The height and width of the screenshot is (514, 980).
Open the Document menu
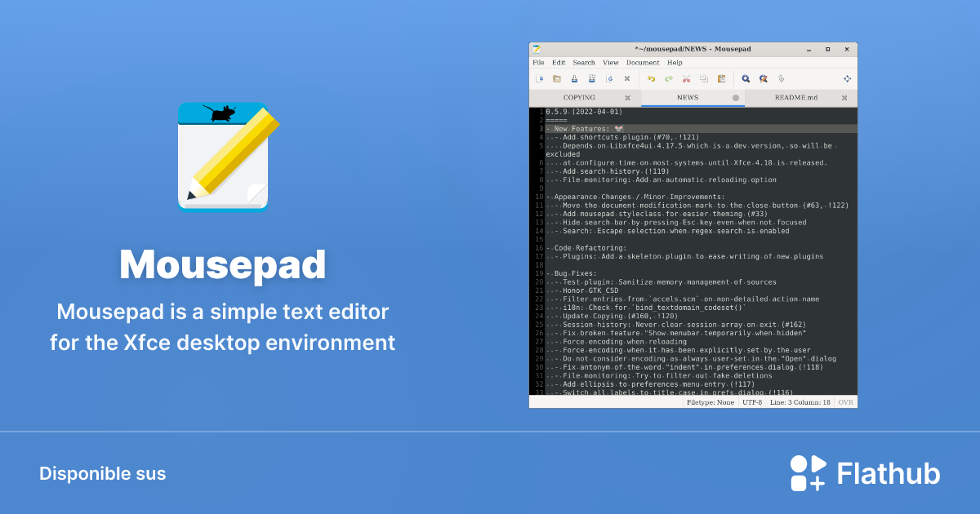click(x=643, y=62)
